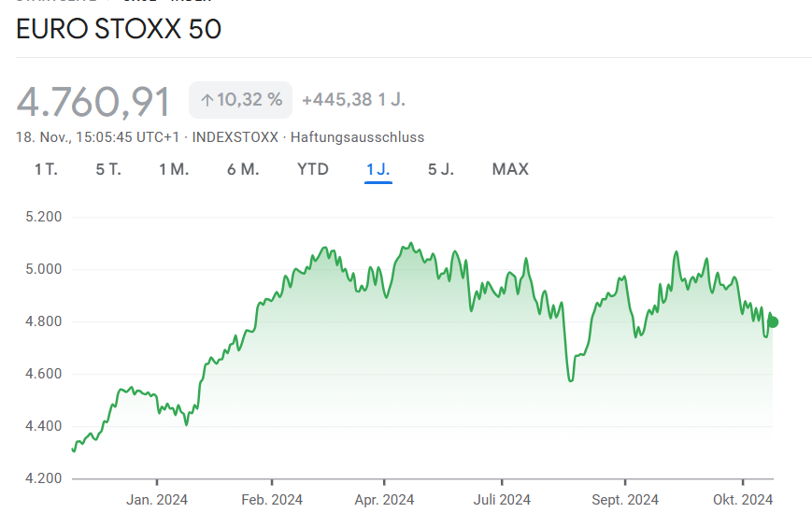Click the EURO STOXX 50 title
This screenshot has height=527, width=812.
(119, 29)
